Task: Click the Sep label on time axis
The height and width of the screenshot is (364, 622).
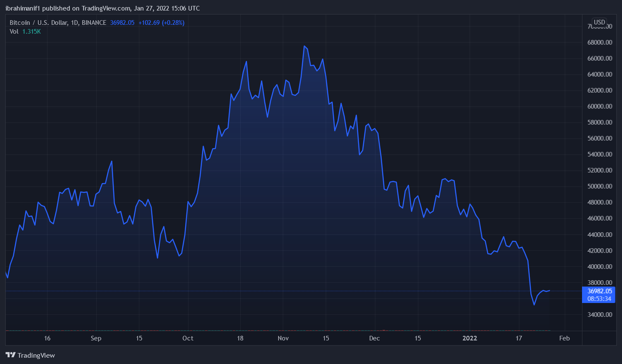Action: pyautogui.click(x=96, y=338)
